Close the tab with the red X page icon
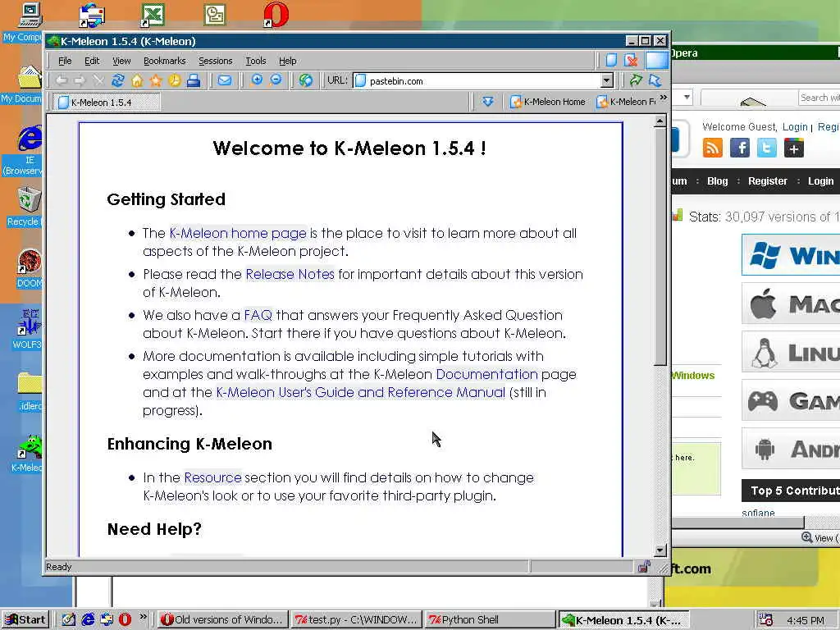 click(x=631, y=60)
